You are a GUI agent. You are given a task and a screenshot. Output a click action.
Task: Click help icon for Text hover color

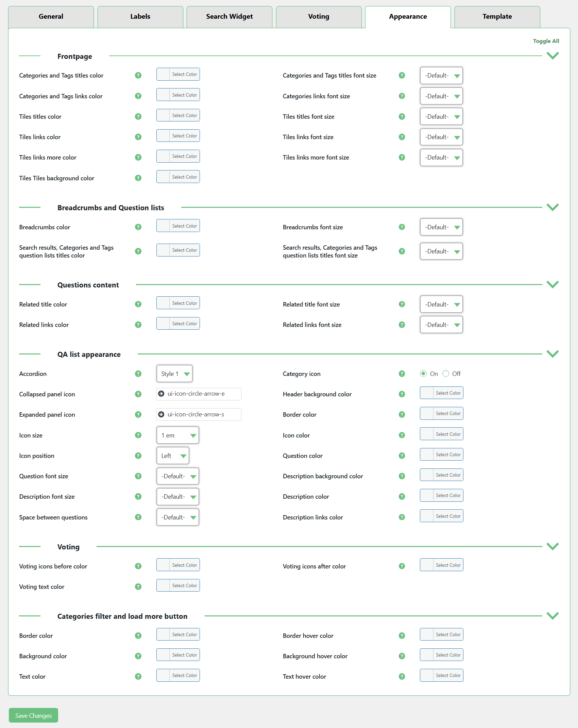click(402, 677)
